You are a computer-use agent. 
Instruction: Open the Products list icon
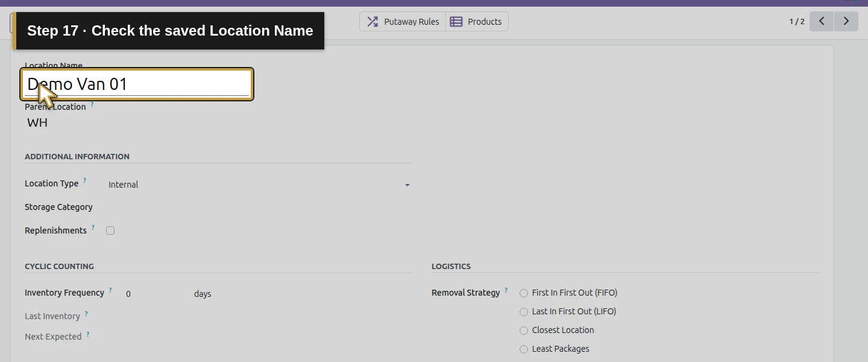tap(456, 22)
